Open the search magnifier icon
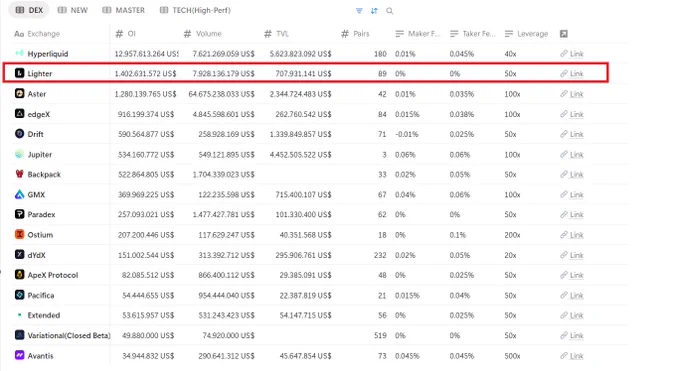 [x=389, y=11]
